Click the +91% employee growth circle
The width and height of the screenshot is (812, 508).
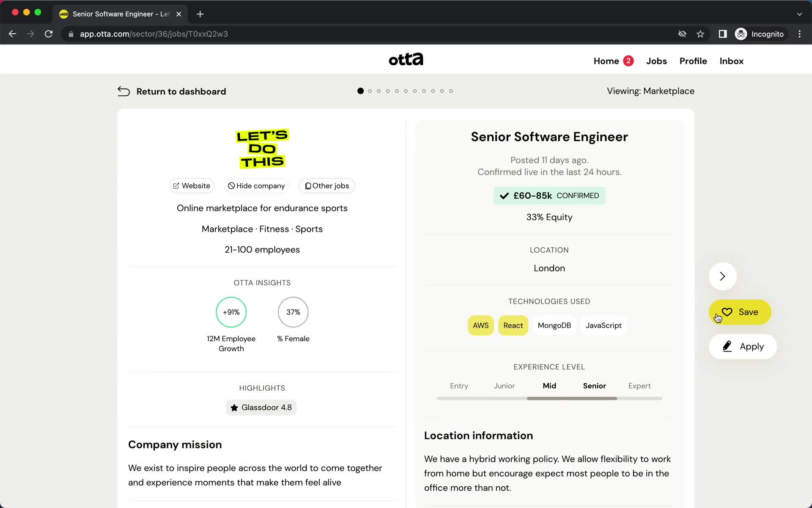[x=231, y=312]
